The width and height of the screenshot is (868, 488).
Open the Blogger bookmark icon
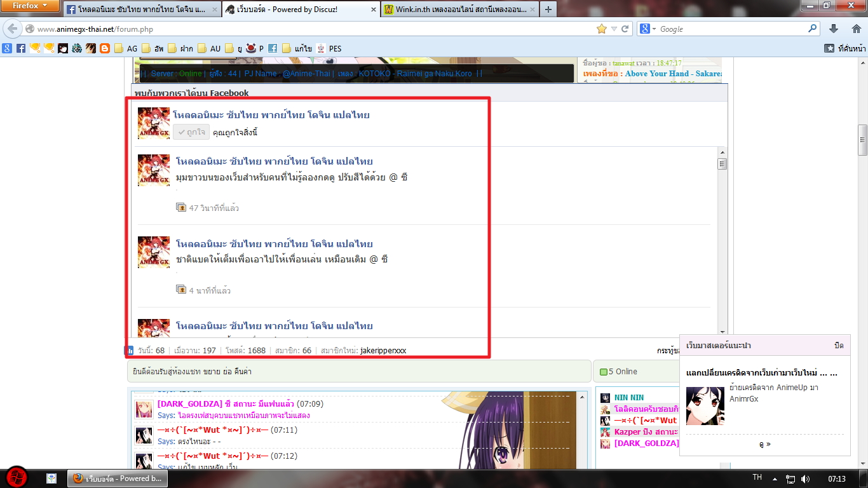(x=105, y=48)
